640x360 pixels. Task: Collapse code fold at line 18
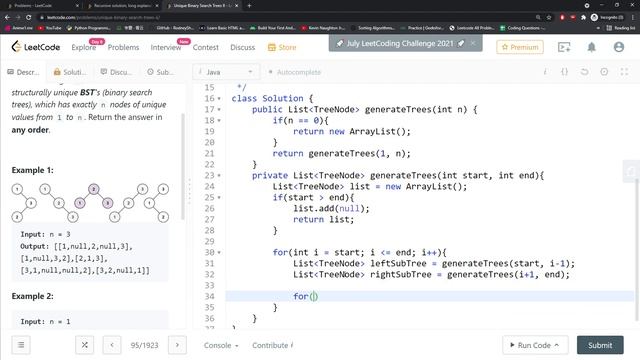tap(219, 120)
